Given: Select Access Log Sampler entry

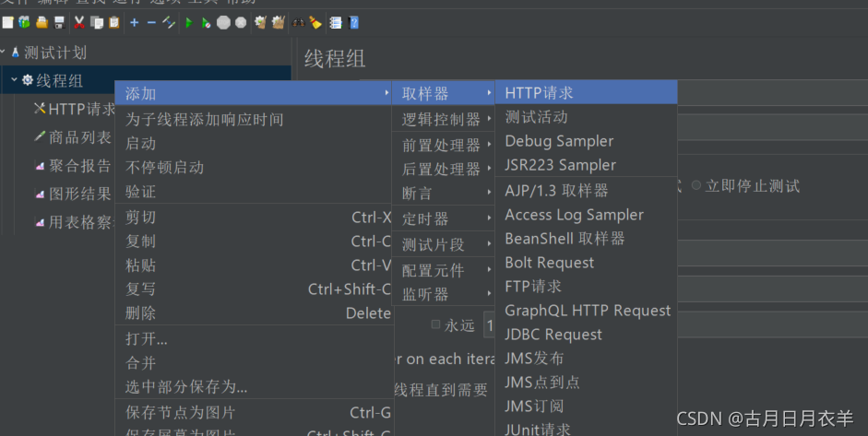Looking at the screenshot, I should pos(587,215).
